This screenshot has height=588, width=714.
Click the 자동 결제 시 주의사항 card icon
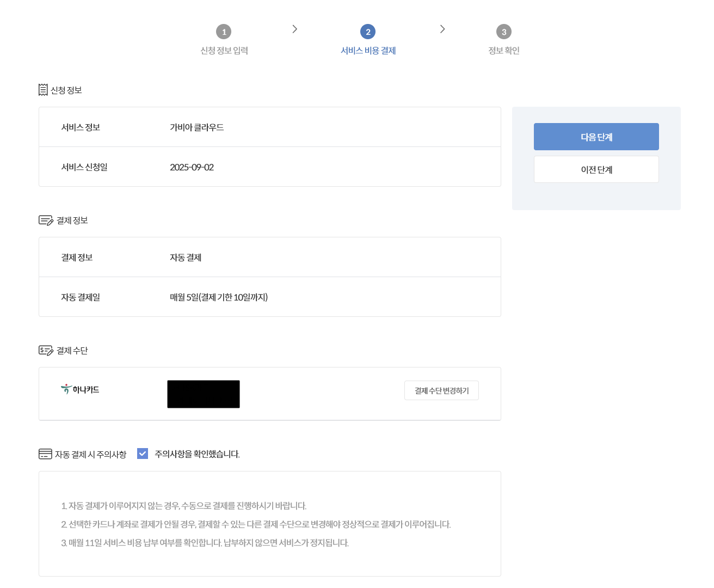(45, 454)
